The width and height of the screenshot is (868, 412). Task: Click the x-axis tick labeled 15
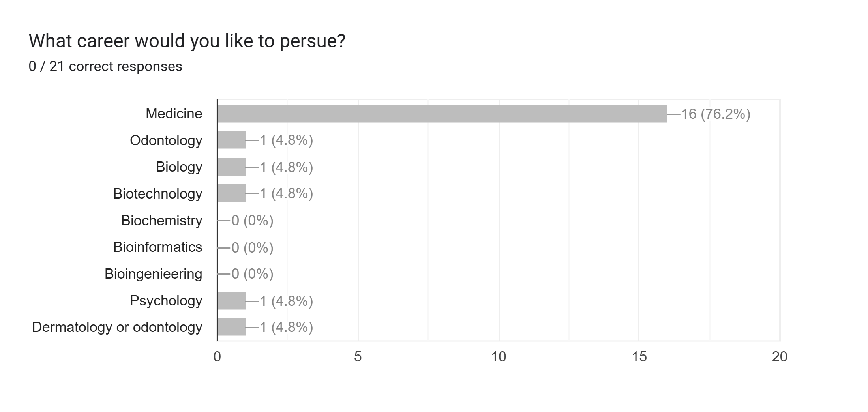click(x=639, y=357)
